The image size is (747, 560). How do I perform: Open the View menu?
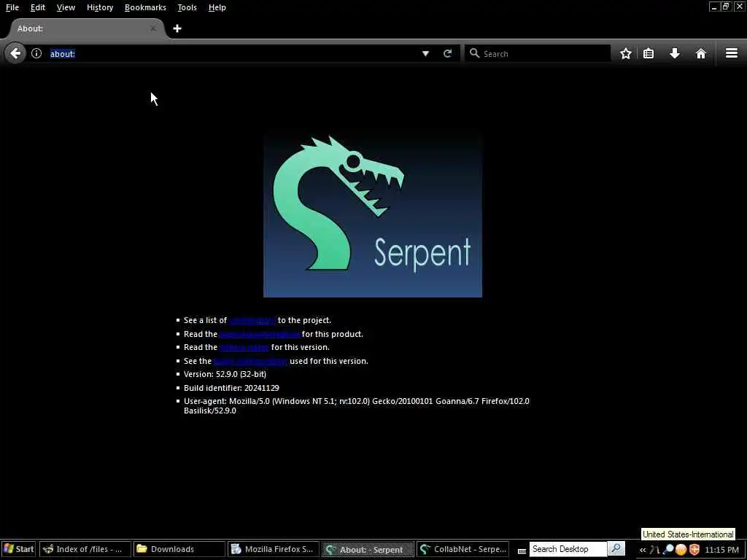[x=66, y=7]
